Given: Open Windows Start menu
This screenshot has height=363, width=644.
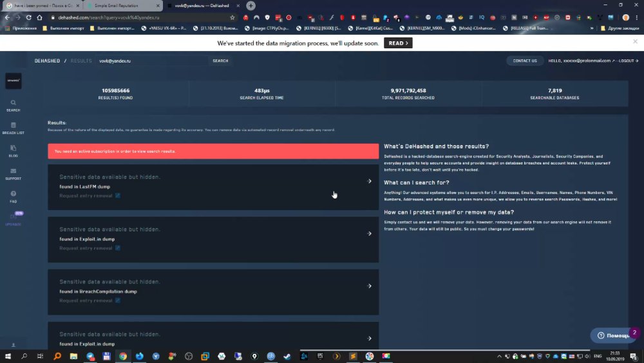Looking at the screenshot, I should pyautogui.click(x=8, y=356).
